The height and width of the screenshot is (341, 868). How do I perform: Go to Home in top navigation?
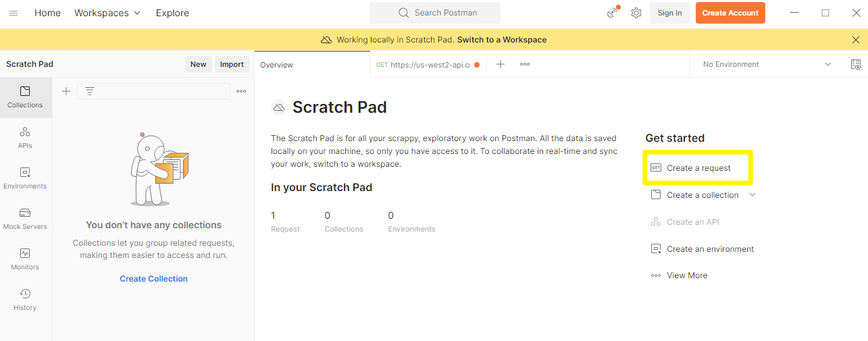click(47, 13)
